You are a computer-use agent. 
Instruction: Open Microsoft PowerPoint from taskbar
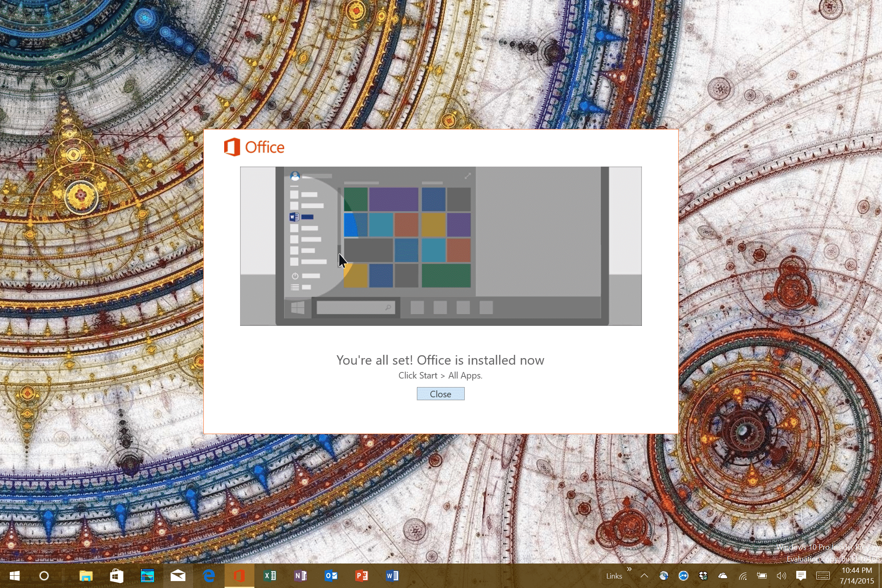(362, 576)
